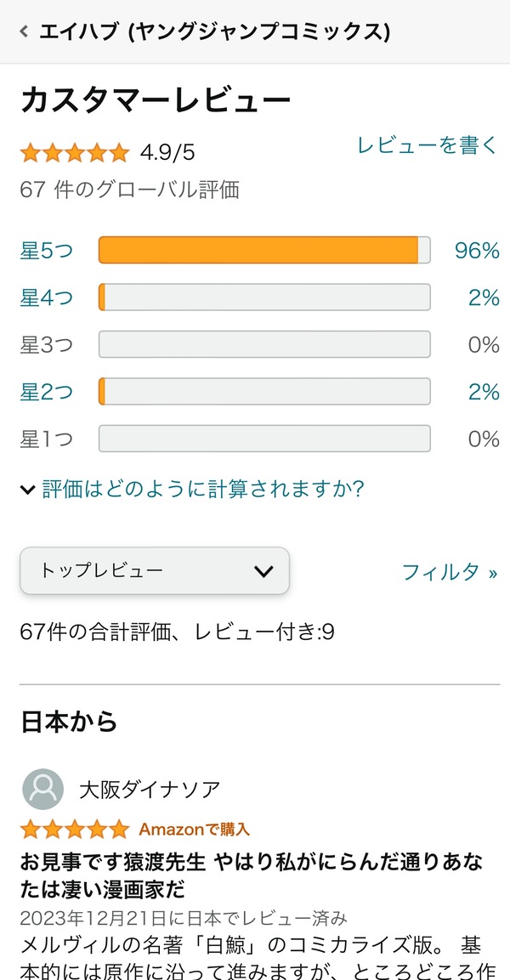
Task: Click レビューを書く link
Action: coord(427,146)
